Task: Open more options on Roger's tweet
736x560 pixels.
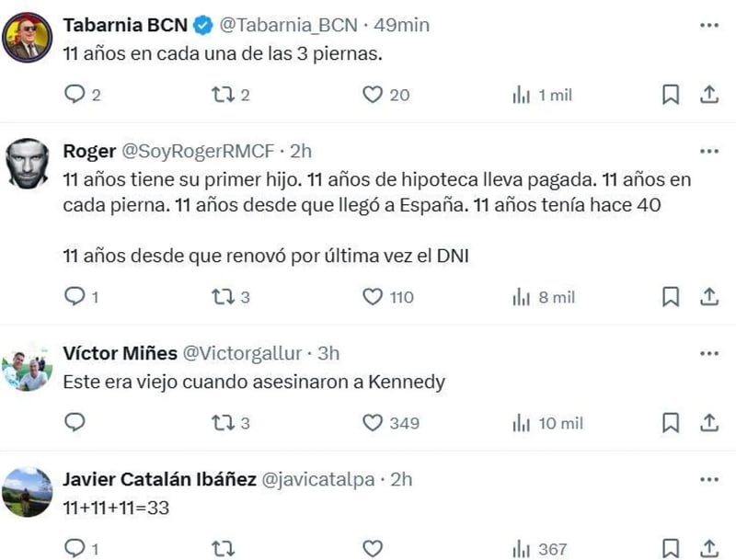Action: [x=708, y=151]
